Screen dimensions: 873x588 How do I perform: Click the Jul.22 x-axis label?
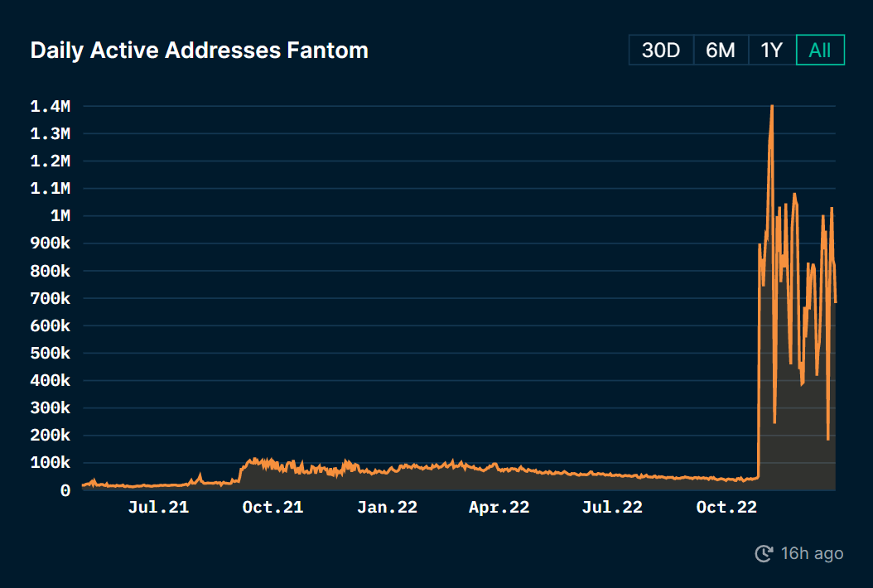612,508
